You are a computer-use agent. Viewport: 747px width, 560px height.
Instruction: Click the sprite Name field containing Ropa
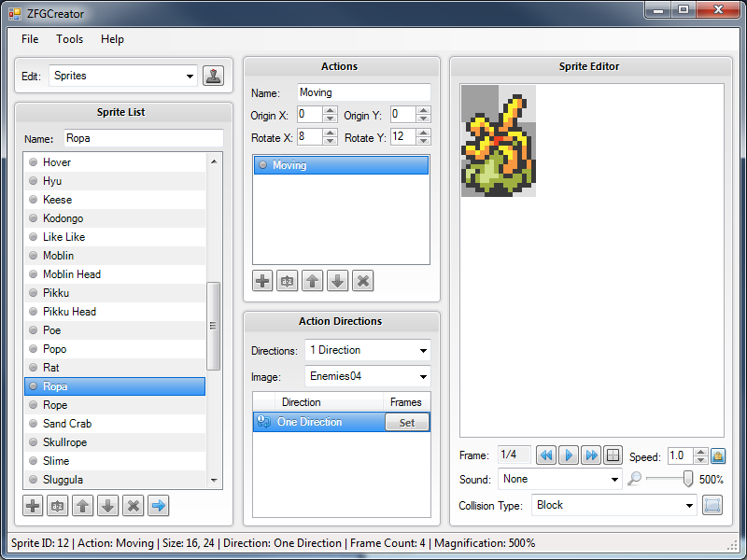tap(144, 138)
